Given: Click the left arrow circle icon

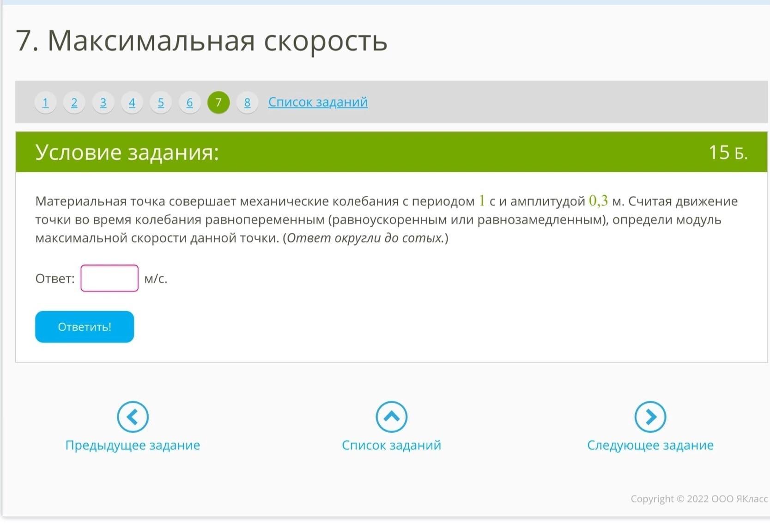Looking at the screenshot, I should (x=133, y=417).
